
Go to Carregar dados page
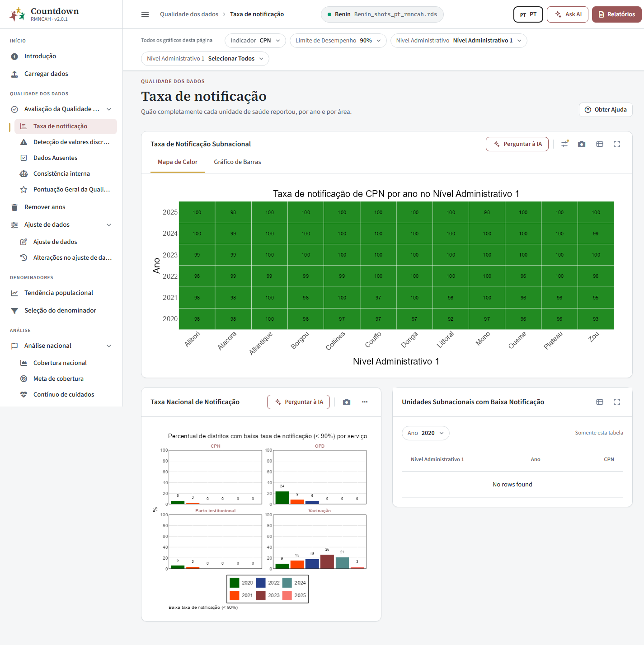61,74
